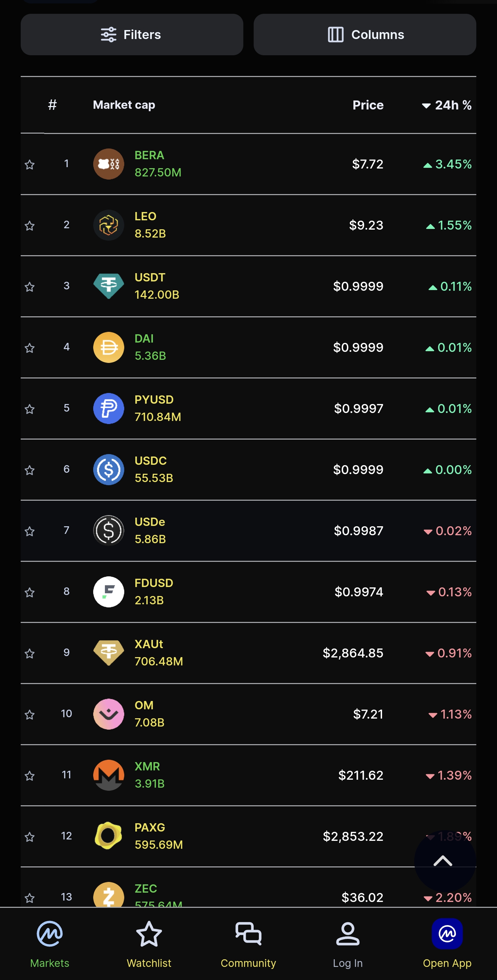Star USDC to add to watchlist

30,470
